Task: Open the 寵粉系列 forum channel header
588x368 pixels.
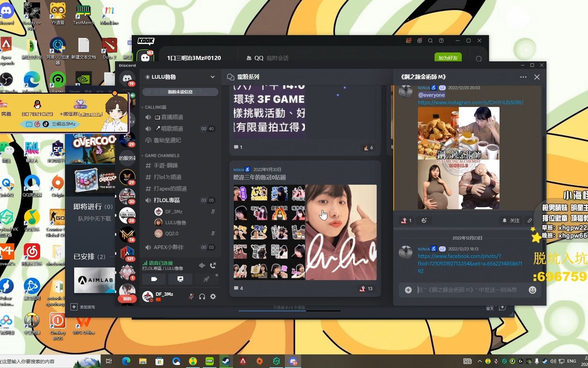Action: pos(248,77)
